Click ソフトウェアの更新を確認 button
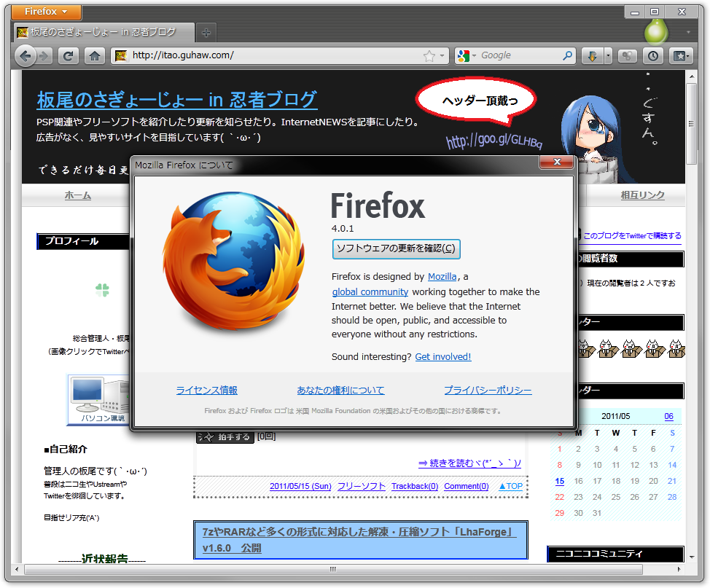The height and width of the screenshot is (588, 710). 397,249
